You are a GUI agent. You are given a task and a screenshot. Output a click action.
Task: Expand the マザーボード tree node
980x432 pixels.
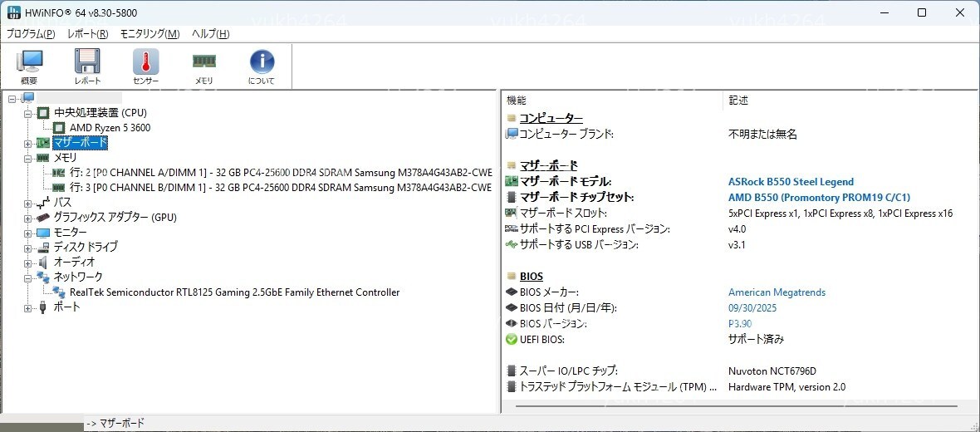click(x=27, y=143)
